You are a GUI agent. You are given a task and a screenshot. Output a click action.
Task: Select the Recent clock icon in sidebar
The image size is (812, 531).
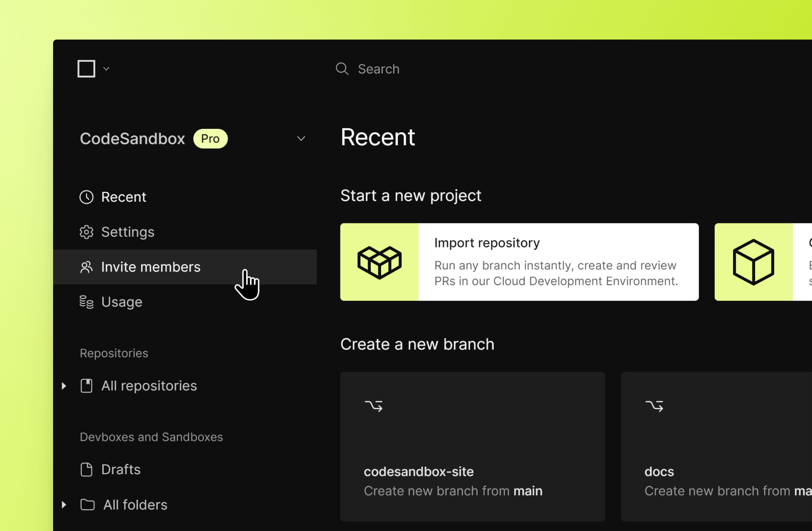click(x=86, y=197)
